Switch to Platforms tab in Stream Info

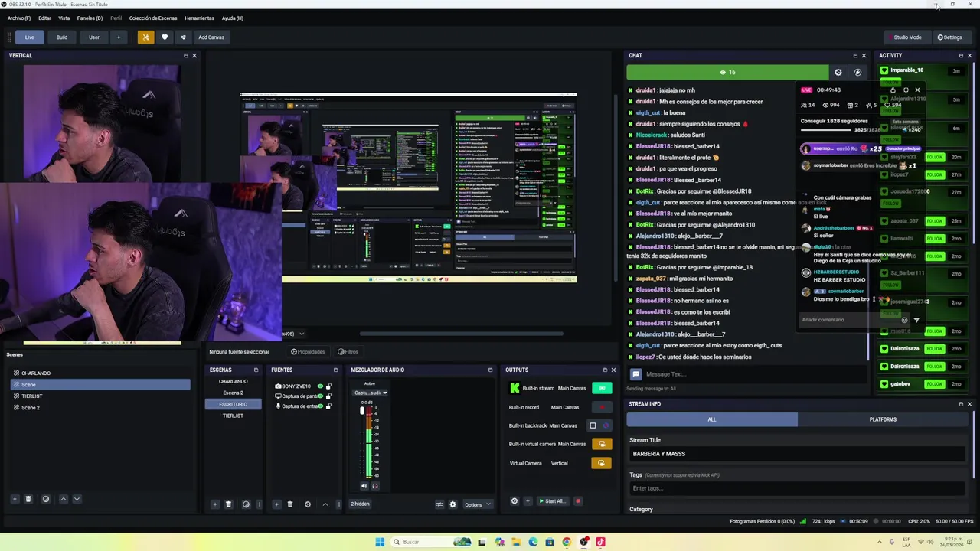883,419
